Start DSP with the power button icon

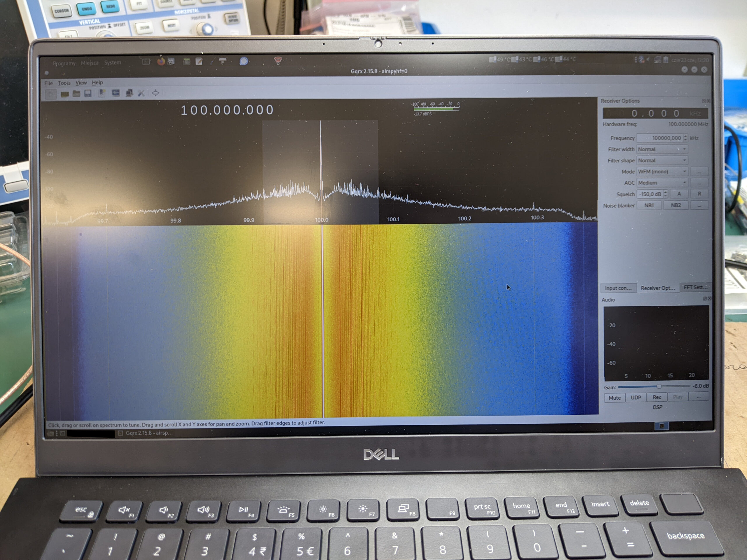point(51,94)
